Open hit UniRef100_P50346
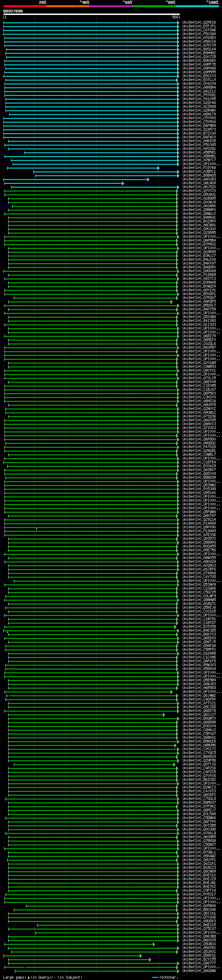222x980 pixels. pos(199,34)
